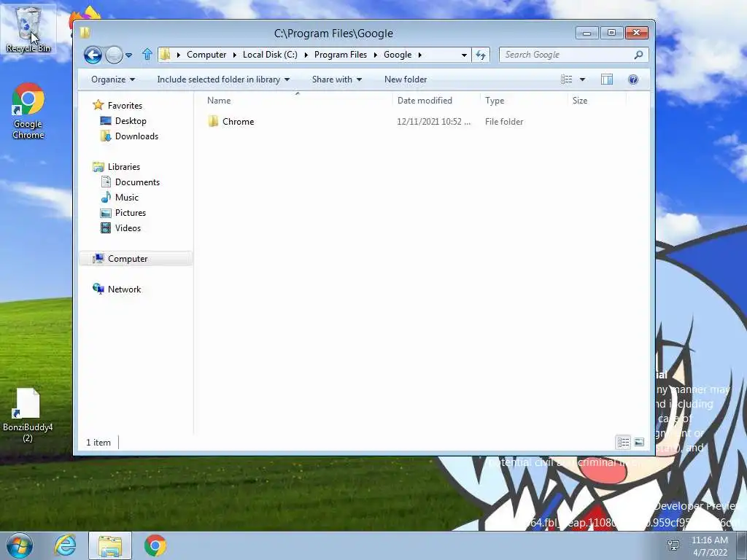Expand arrow between Computer and Local Disk
Viewport: 747px width, 560px height.
tap(235, 55)
